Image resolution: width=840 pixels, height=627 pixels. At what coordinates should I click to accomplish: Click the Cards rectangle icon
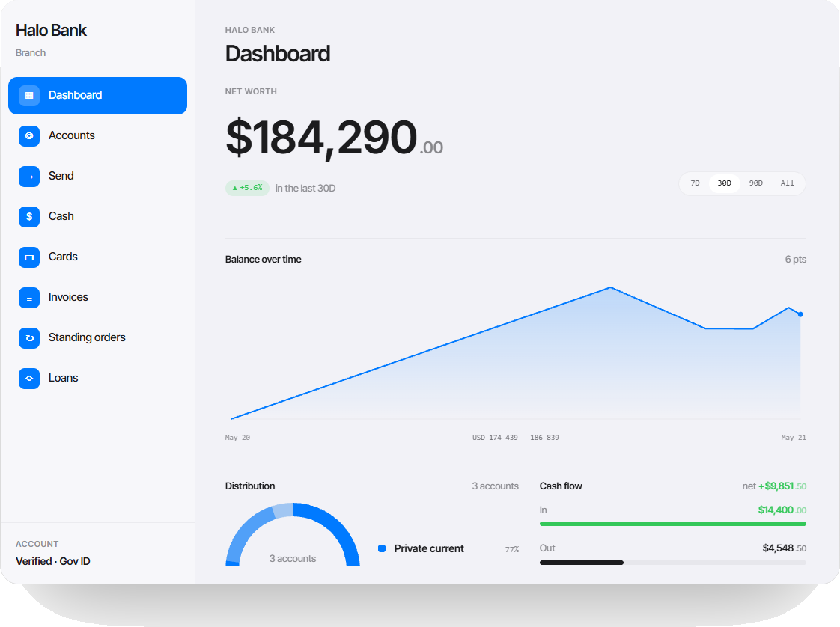[x=29, y=257]
